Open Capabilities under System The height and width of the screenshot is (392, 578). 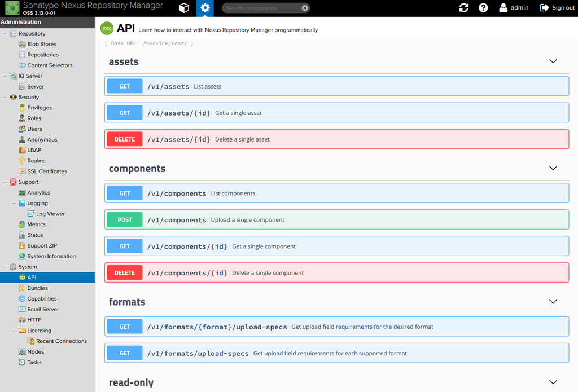tap(42, 299)
